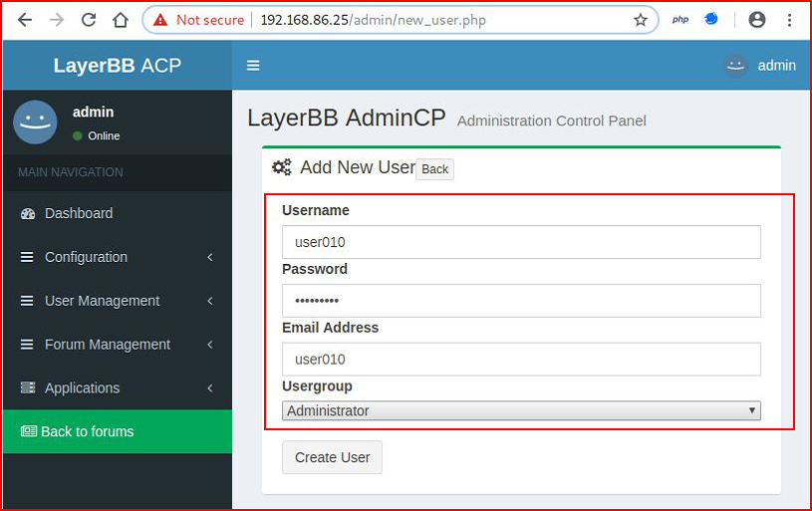Open the Applications menu item
The height and width of the screenshot is (511, 812).
click(x=118, y=387)
